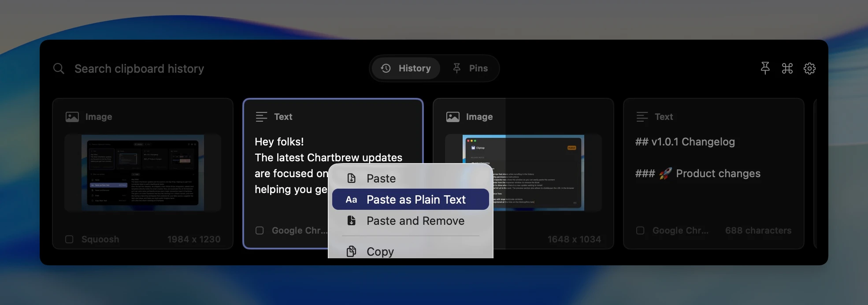Click the pin icon in top-right toolbar

point(765,68)
